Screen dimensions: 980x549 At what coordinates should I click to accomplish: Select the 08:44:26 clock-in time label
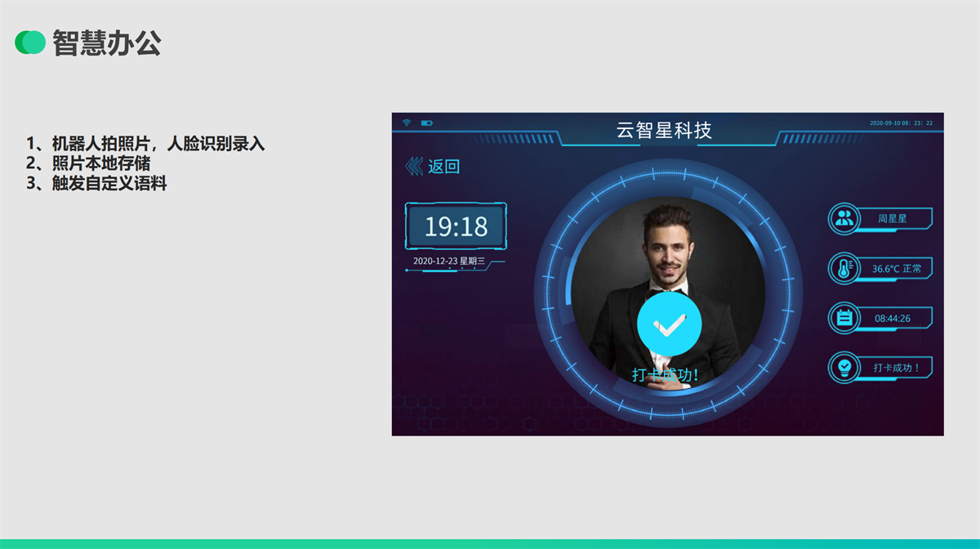click(x=893, y=319)
